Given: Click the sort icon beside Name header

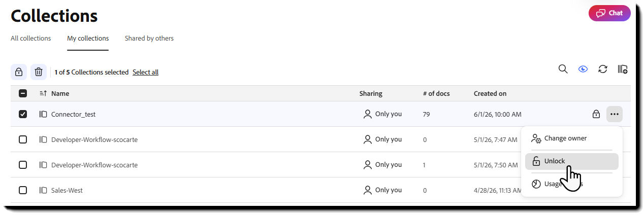Looking at the screenshot, I should (x=43, y=93).
